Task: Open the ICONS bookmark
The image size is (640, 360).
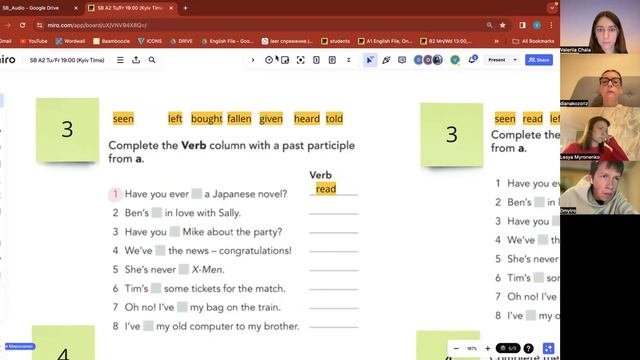Action: pos(150,41)
